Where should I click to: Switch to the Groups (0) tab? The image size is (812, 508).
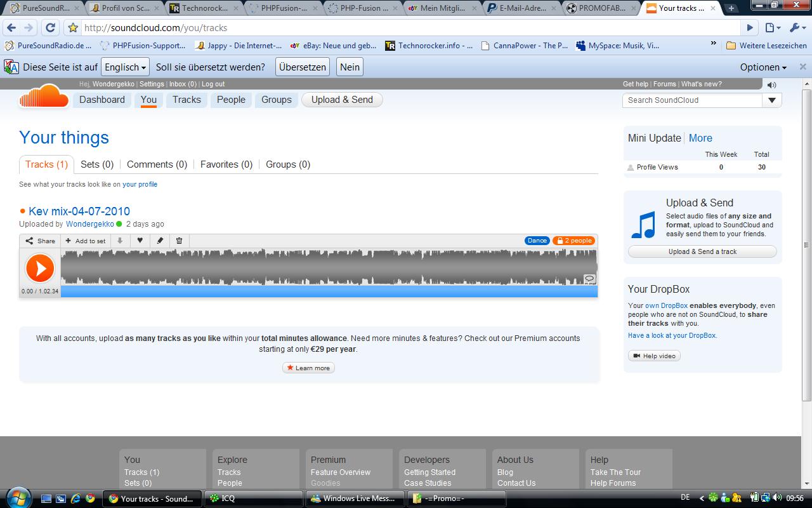(x=288, y=164)
